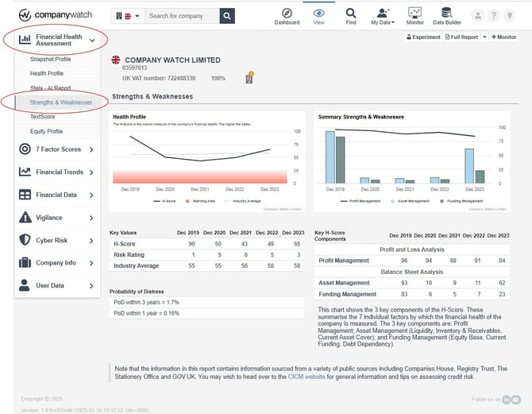Screen dimensions: 532x414
Task: Open Stela - AI Report page
Action: pos(51,88)
